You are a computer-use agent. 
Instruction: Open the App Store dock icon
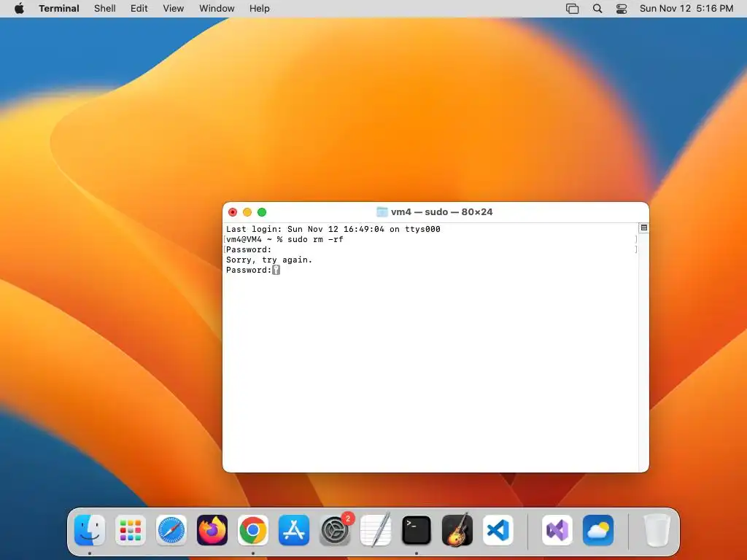tap(294, 530)
